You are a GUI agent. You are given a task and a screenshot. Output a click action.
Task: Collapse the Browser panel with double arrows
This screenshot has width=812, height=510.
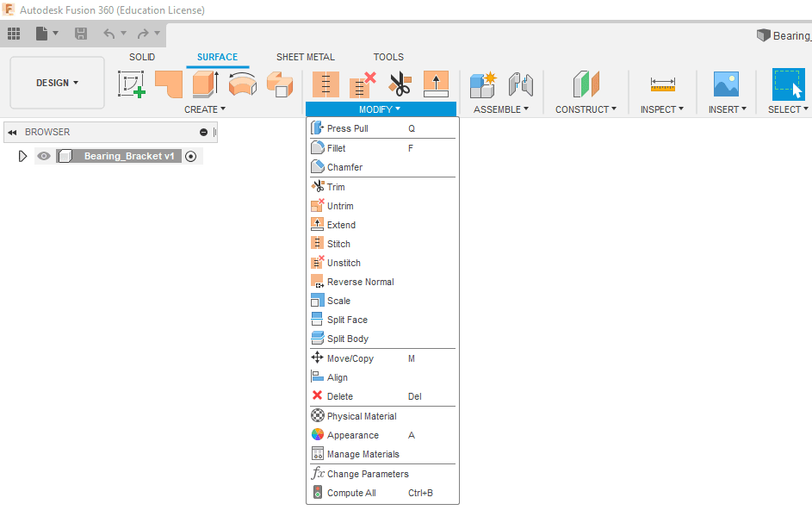tap(13, 133)
